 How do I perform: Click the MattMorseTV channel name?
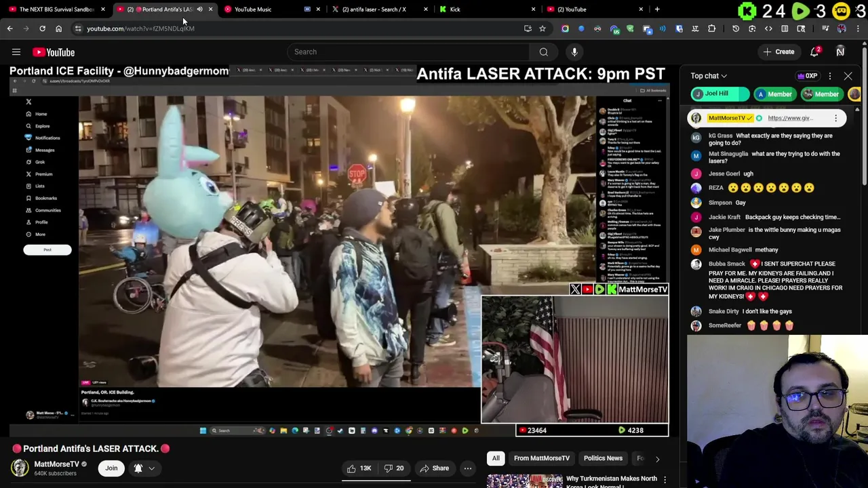(x=56, y=464)
